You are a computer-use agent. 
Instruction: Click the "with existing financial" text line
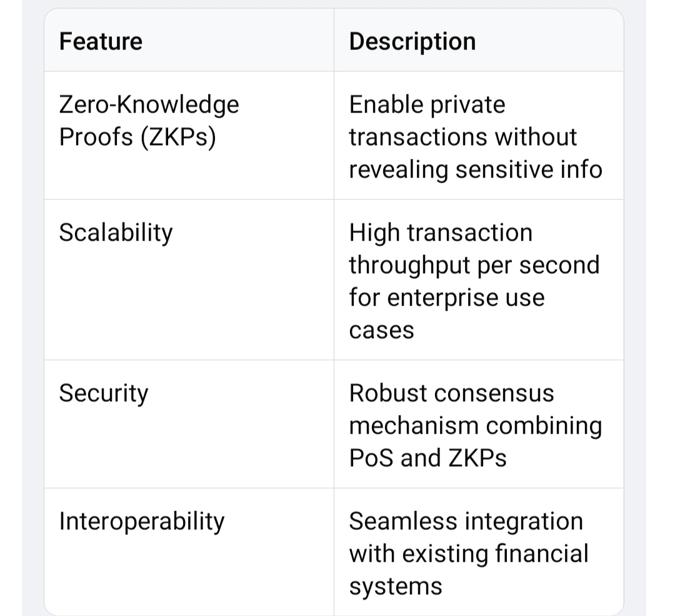pyautogui.click(x=469, y=554)
